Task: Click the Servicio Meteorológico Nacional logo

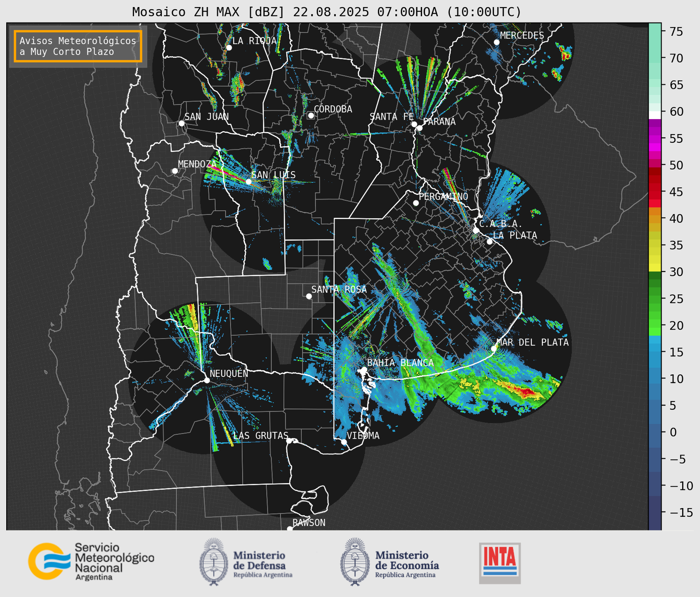Action: coord(91,561)
